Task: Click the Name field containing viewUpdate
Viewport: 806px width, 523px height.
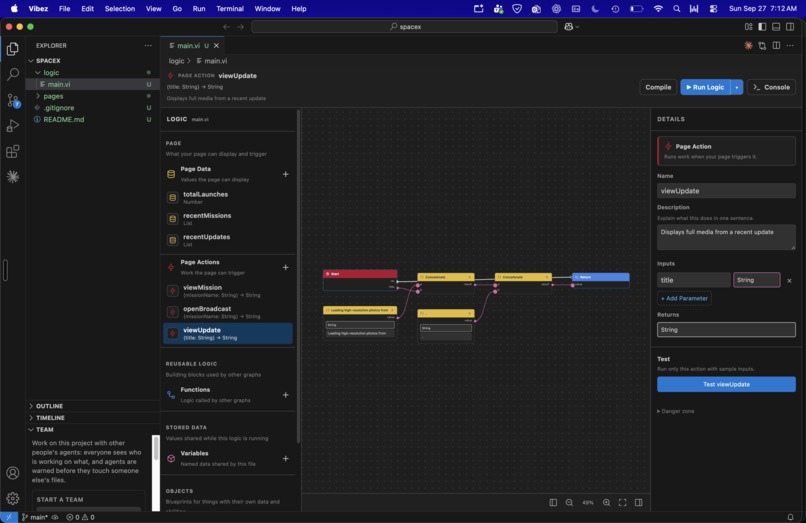Action: click(726, 191)
